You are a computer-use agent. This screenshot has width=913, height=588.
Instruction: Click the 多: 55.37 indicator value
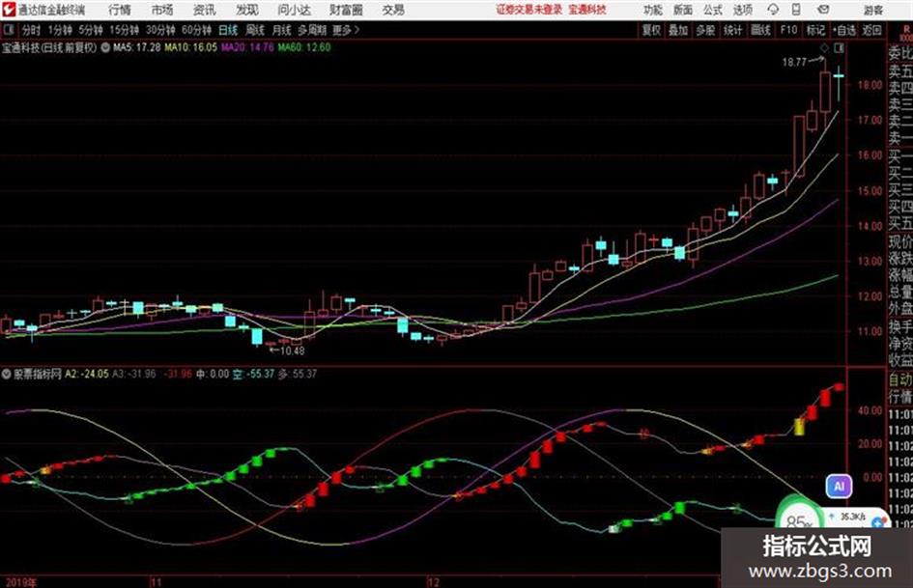pyautogui.click(x=298, y=374)
